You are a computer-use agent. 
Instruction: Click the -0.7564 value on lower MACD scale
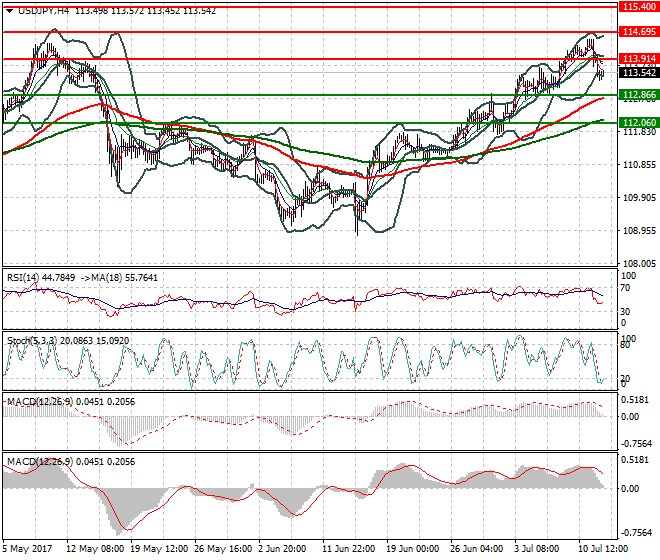[x=635, y=533]
